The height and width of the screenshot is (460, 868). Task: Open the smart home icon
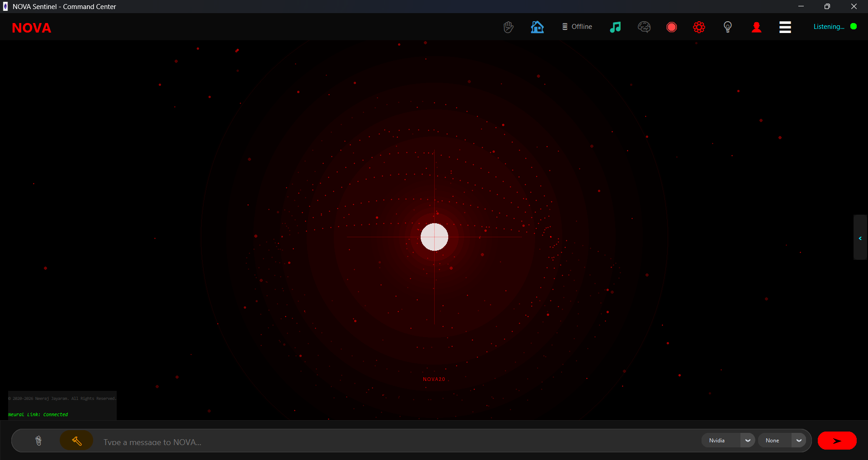coord(537,27)
